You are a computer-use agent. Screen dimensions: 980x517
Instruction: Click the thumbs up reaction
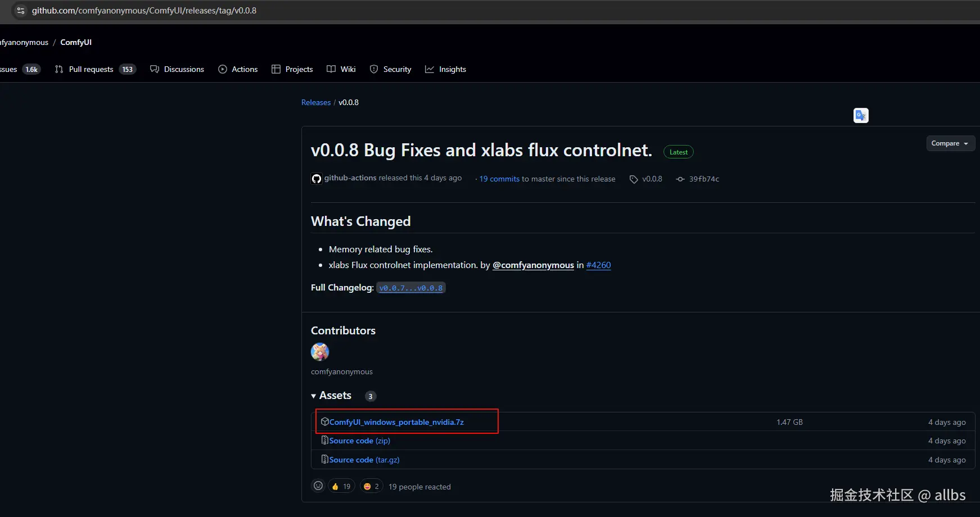click(341, 486)
